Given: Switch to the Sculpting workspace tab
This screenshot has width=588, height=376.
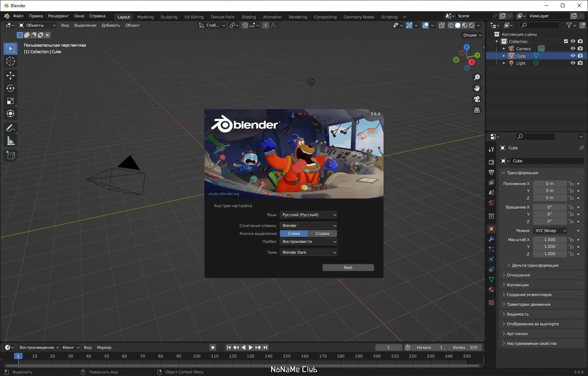Looking at the screenshot, I should pyautogui.click(x=169, y=17).
